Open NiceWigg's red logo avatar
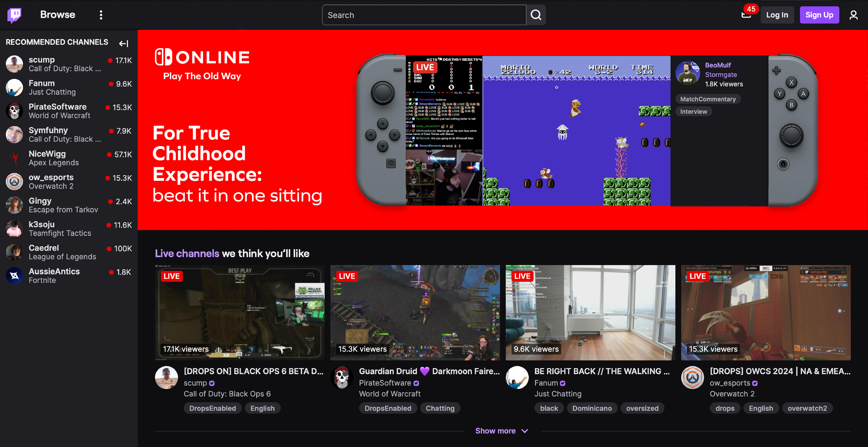This screenshot has width=868, height=447. [14, 158]
